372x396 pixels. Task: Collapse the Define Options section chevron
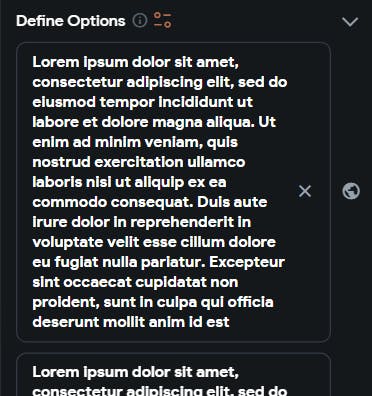tap(350, 22)
